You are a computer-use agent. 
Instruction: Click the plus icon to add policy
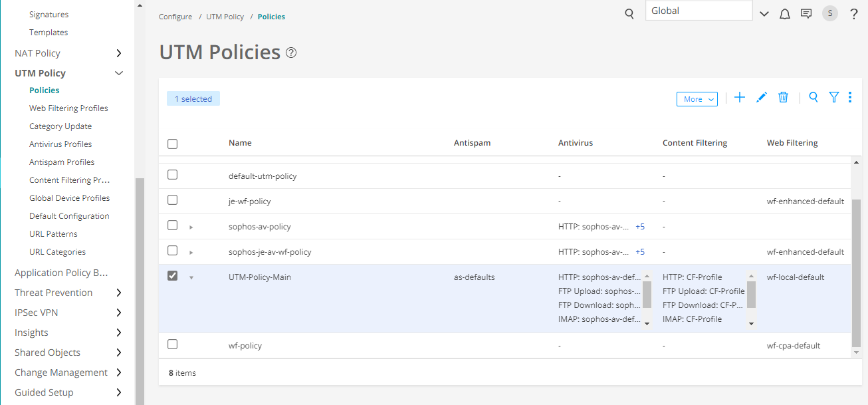click(740, 98)
